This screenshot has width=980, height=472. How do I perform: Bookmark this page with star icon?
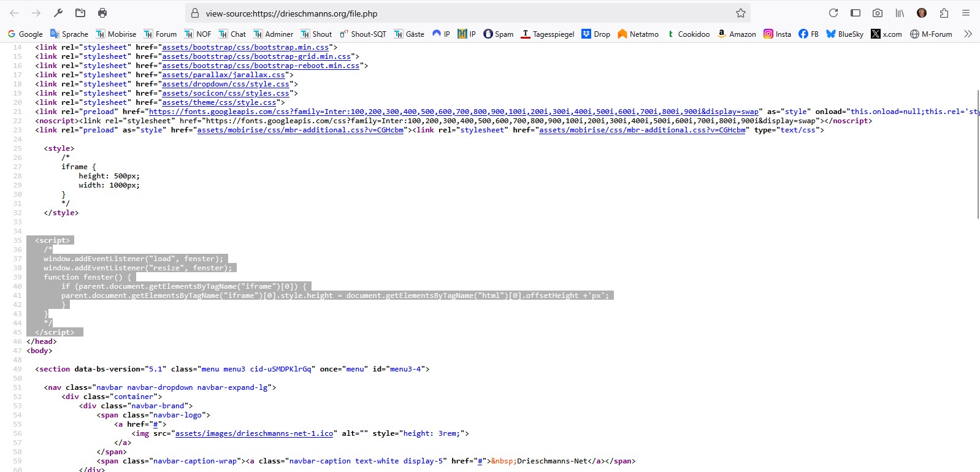740,13
